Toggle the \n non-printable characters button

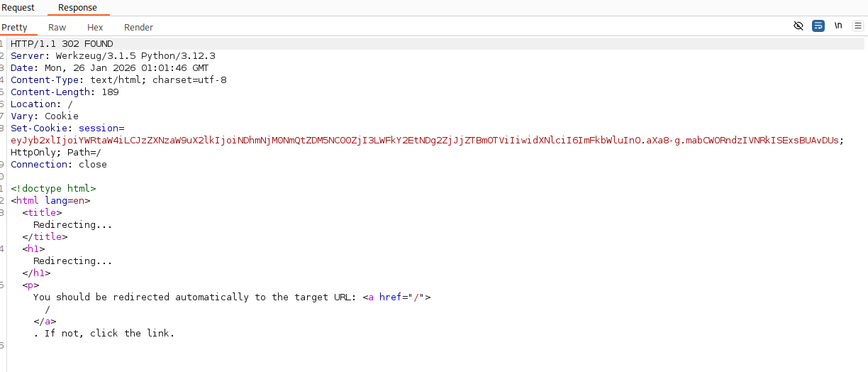838,26
